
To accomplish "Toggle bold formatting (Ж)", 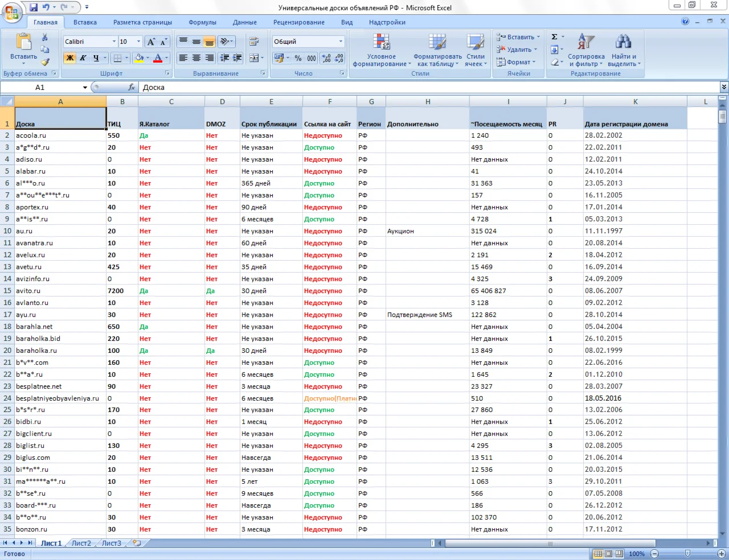I will [x=69, y=58].
